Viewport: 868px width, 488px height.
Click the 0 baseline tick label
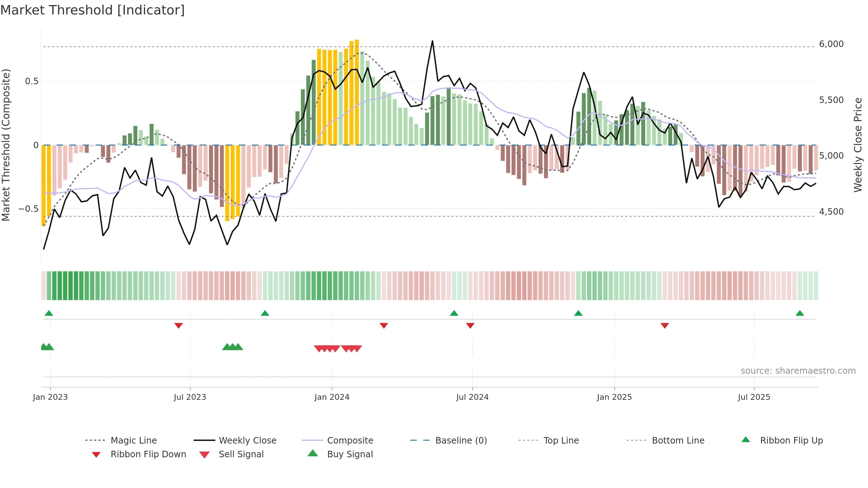click(x=36, y=145)
